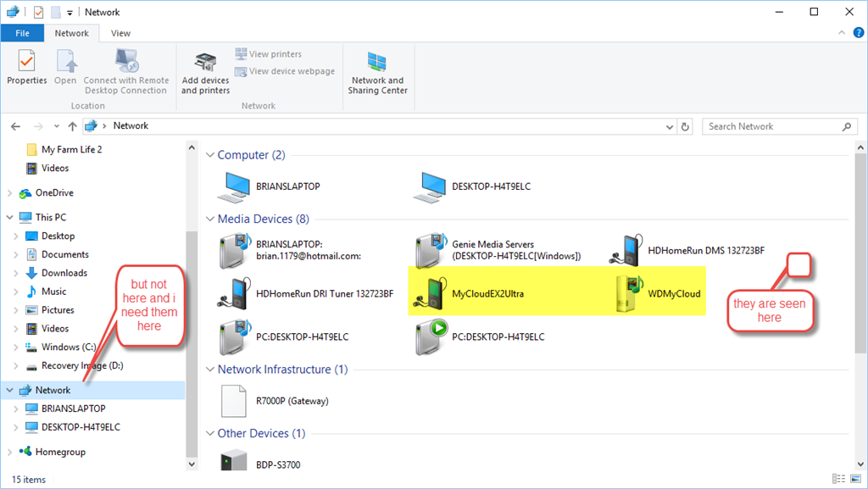Select the WDMyCloud media device
This screenshot has width=868, height=489.
coord(658,294)
